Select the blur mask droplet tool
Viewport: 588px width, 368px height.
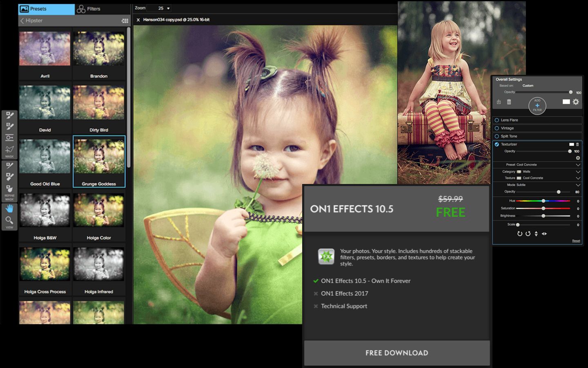[10, 189]
